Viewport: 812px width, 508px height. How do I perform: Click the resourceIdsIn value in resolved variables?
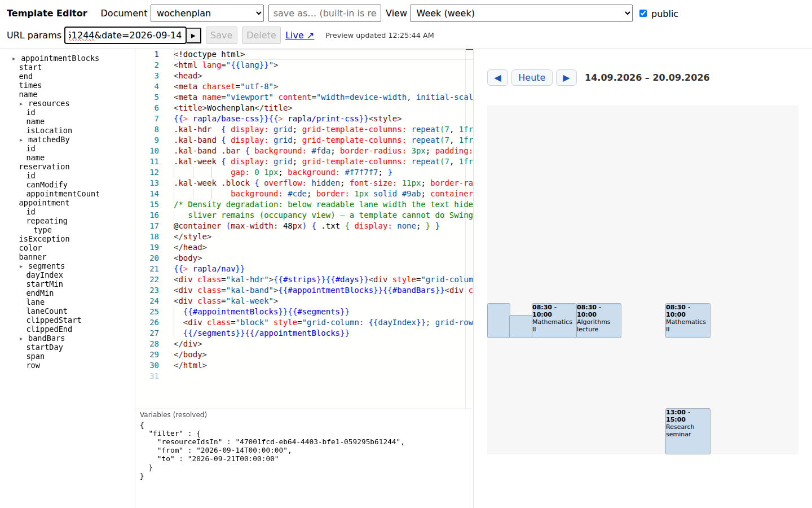pyautogui.click(x=317, y=442)
